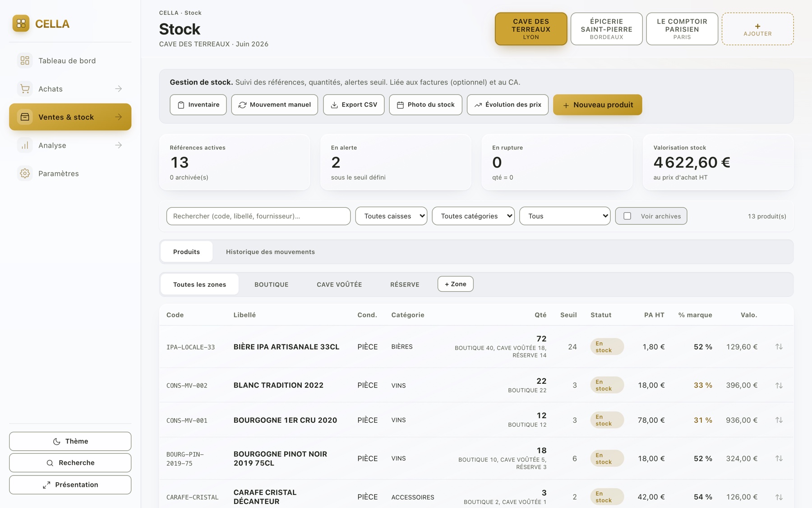This screenshot has width=812, height=508.
Task: Sort by the Qté column header
Action: click(540, 315)
